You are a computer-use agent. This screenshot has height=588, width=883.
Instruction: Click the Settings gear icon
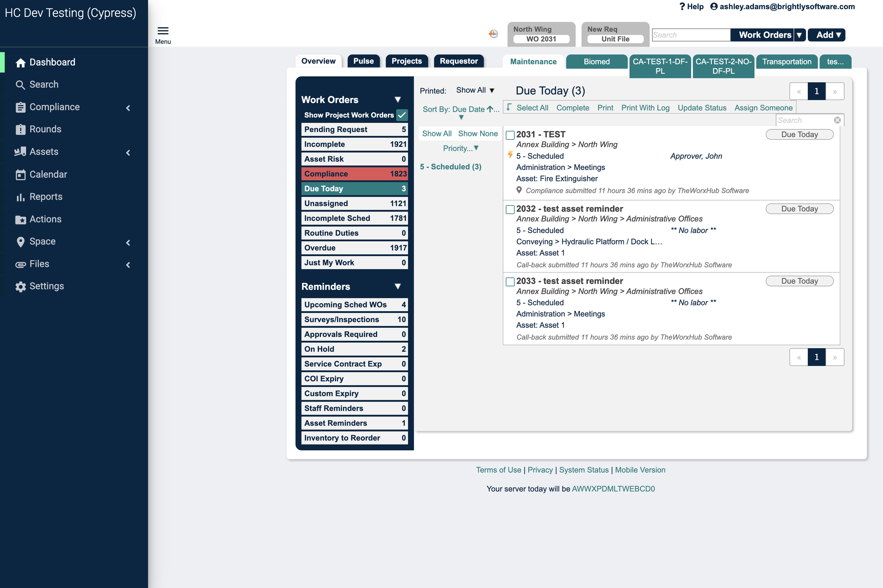tap(20, 286)
